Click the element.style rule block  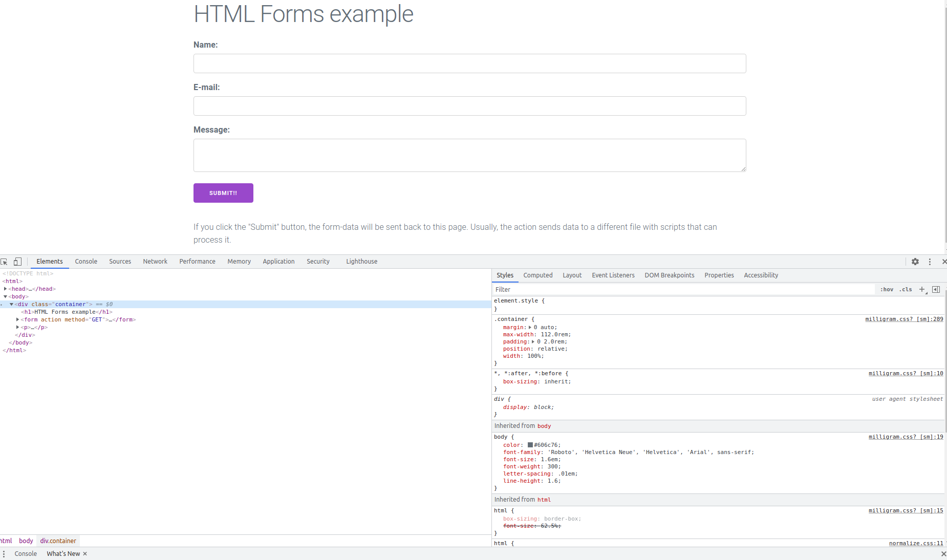pyautogui.click(x=718, y=305)
